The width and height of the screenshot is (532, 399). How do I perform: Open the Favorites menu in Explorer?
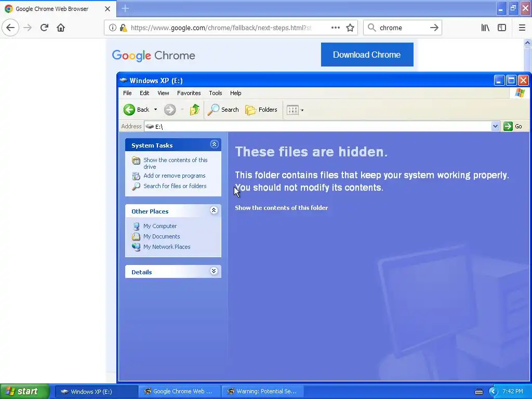point(189,93)
